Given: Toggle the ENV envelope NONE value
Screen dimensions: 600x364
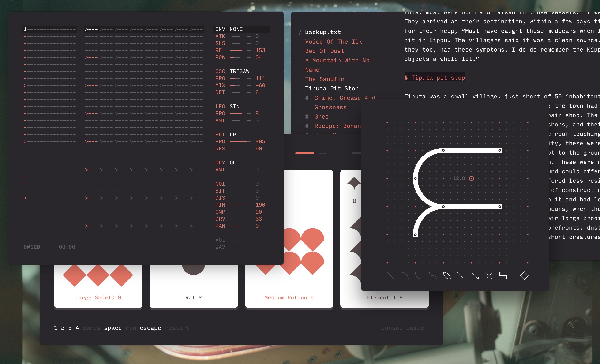Looking at the screenshot, I should tap(236, 29).
